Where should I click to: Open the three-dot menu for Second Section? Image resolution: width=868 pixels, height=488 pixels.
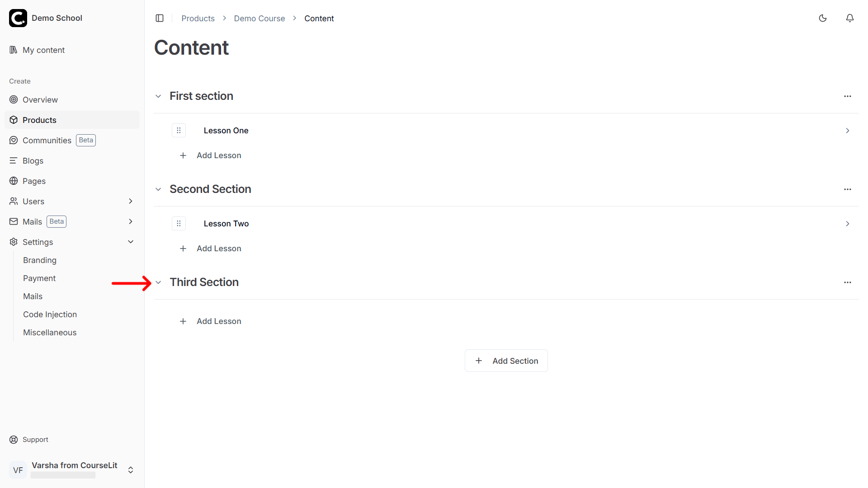848,189
